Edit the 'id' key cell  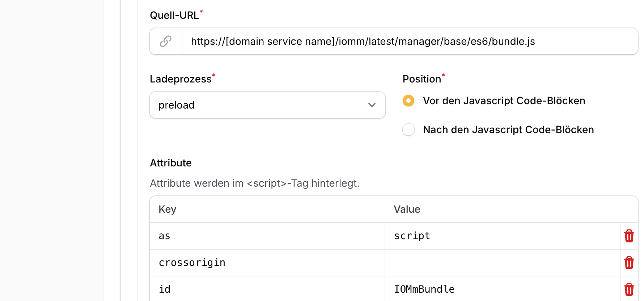click(267, 289)
